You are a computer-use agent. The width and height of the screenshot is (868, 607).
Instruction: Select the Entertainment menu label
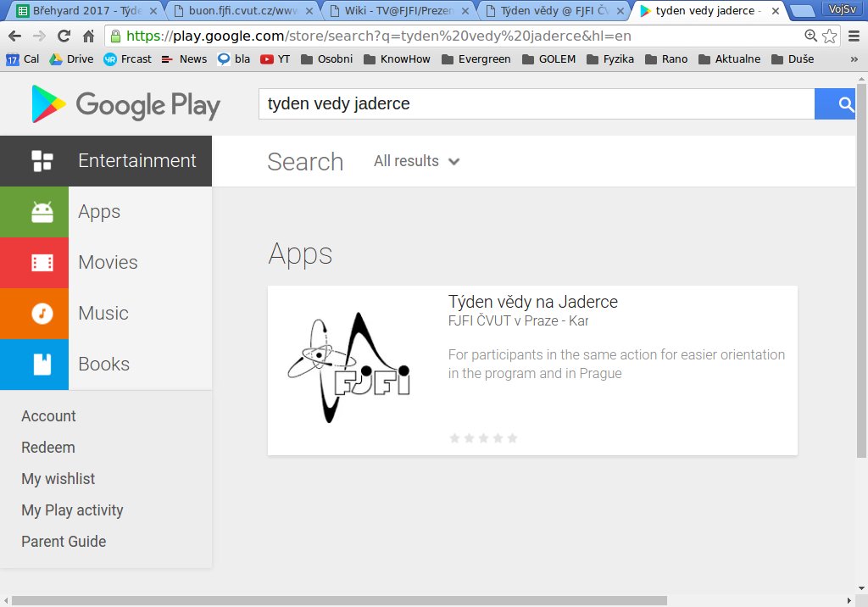point(136,160)
